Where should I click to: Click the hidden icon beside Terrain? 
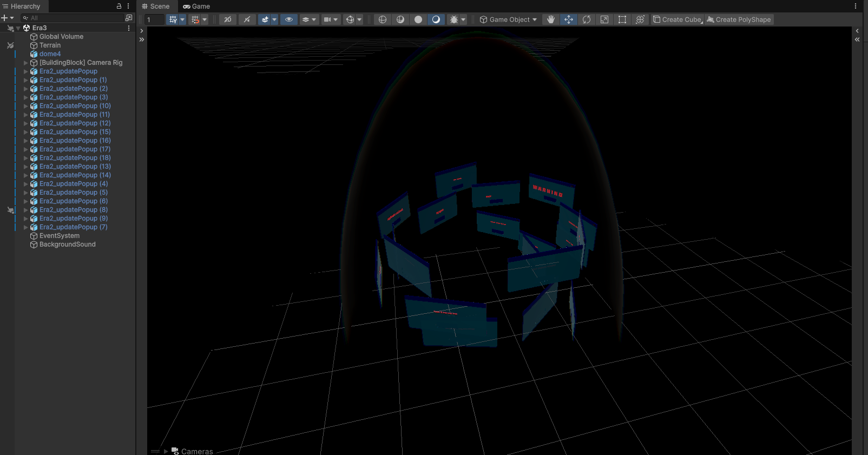tap(10, 45)
